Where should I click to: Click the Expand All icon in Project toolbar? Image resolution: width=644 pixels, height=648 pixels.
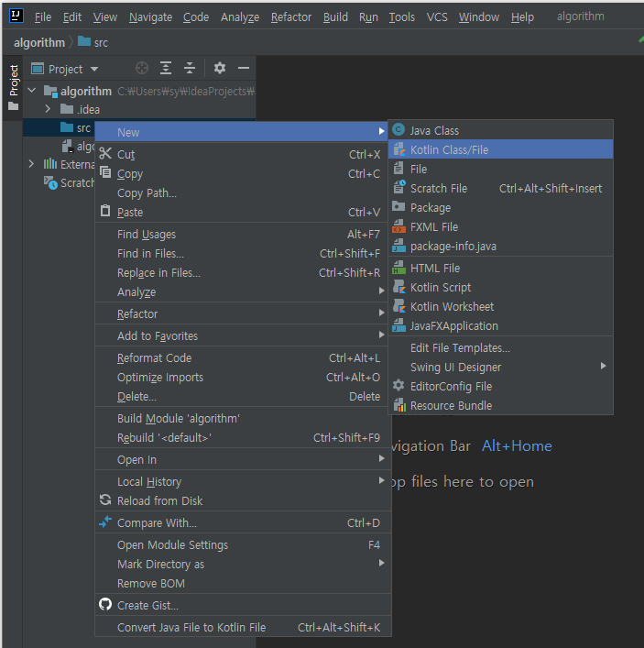[x=166, y=68]
